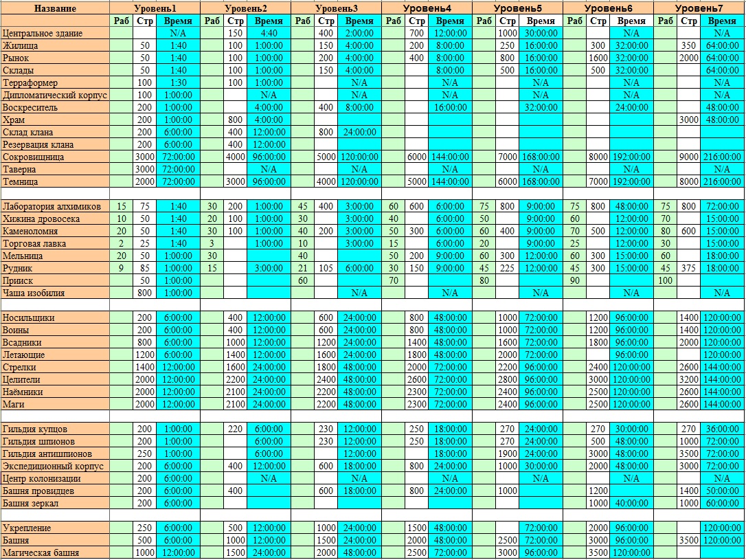Screen dimensions: 746x560
Task: Select the Таверна row label
Action: 55,170
